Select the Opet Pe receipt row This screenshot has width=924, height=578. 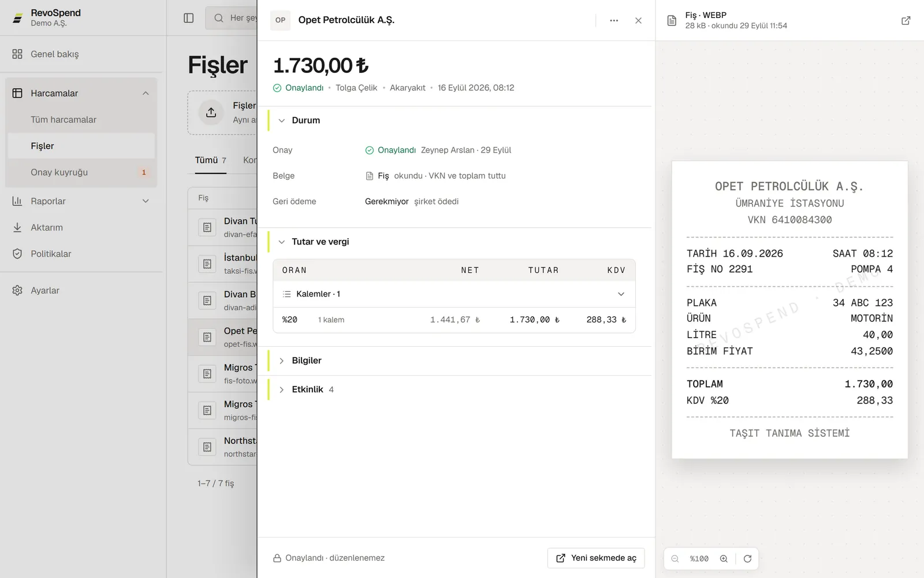223,337
